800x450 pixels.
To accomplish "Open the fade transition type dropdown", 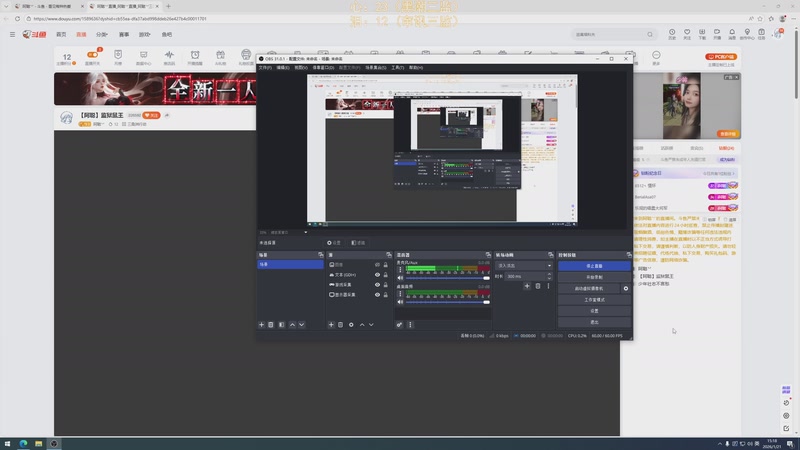I will pos(524,266).
